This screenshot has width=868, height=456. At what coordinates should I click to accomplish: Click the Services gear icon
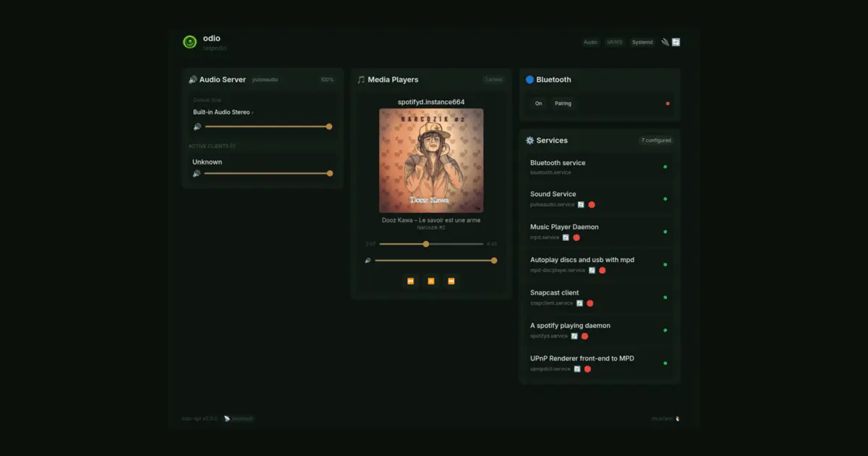coord(529,140)
